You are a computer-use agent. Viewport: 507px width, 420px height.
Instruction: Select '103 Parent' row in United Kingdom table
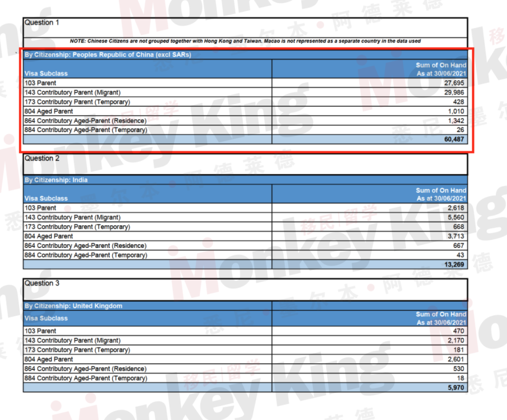40,331
